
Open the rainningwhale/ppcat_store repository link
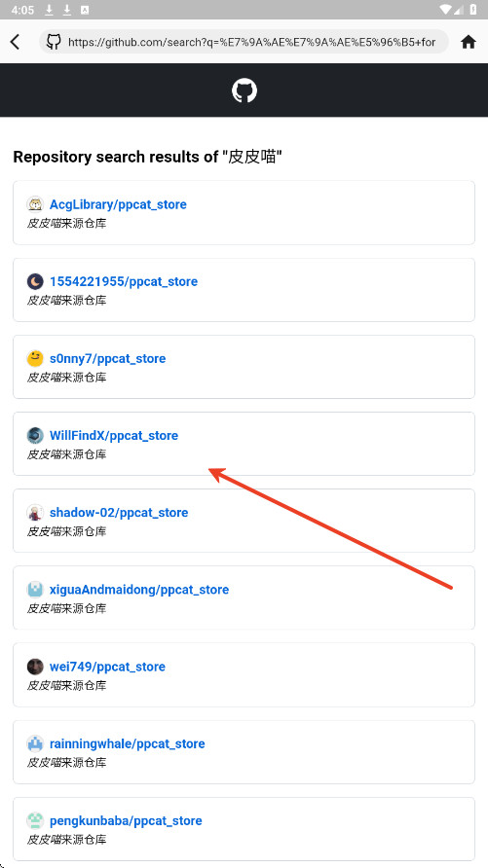[128, 743]
